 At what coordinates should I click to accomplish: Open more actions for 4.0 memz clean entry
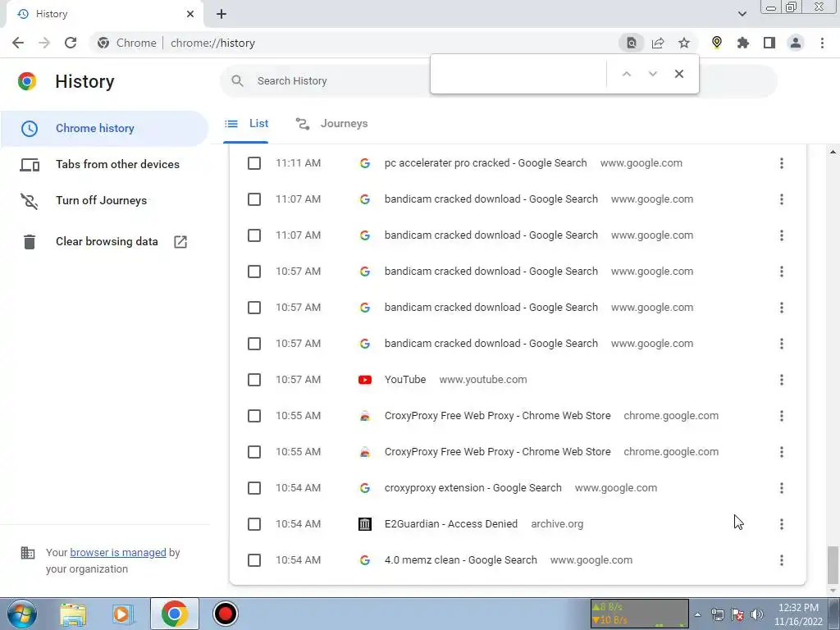pos(782,560)
